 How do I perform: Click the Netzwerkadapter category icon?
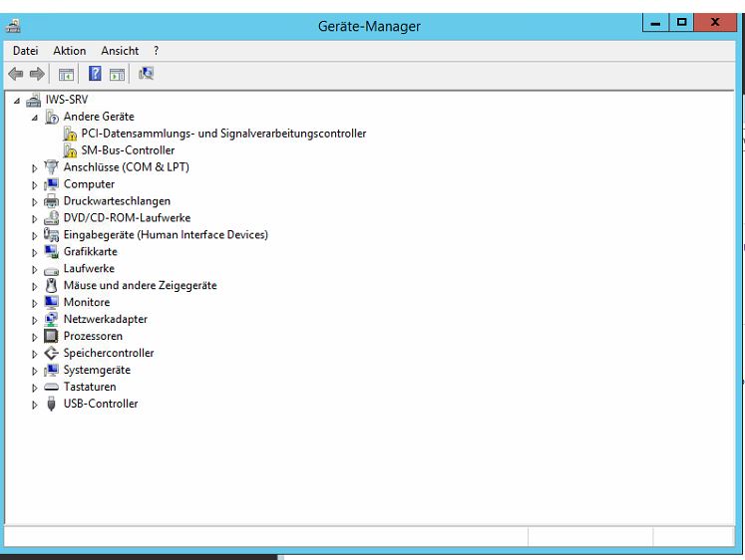52,320
